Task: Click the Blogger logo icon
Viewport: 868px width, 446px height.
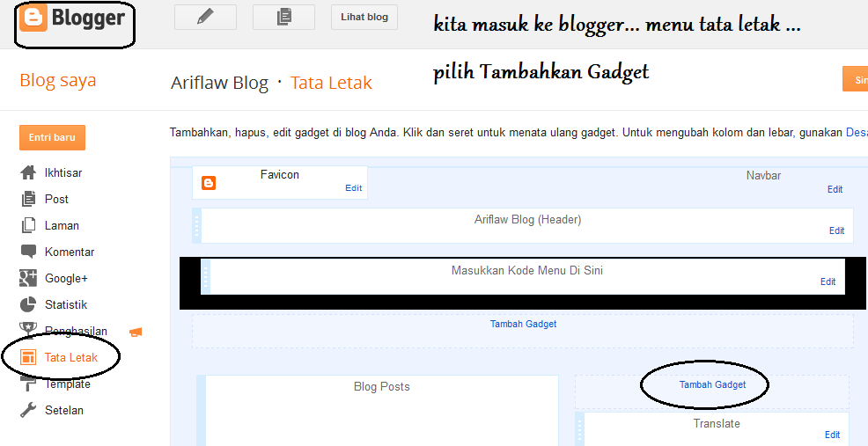Action: [x=33, y=18]
